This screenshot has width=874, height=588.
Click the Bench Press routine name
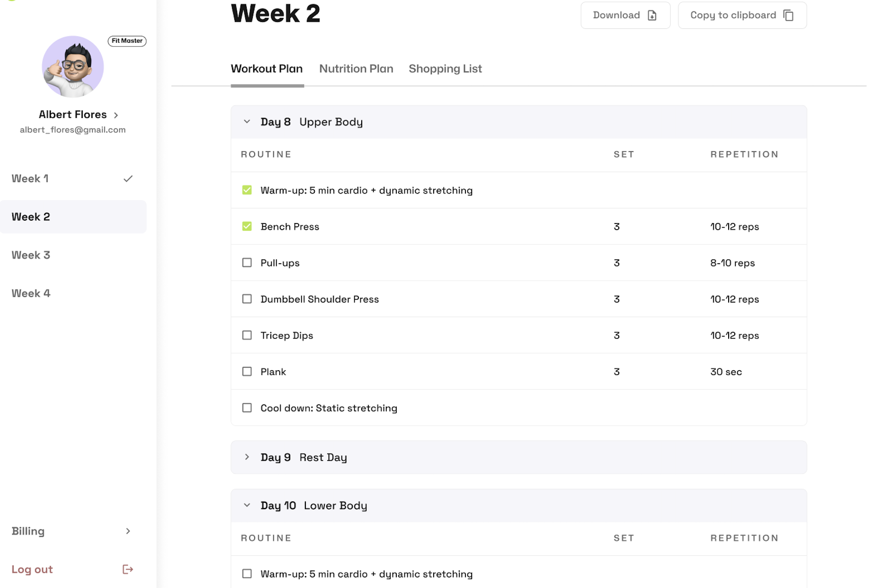[x=290, y=226]
